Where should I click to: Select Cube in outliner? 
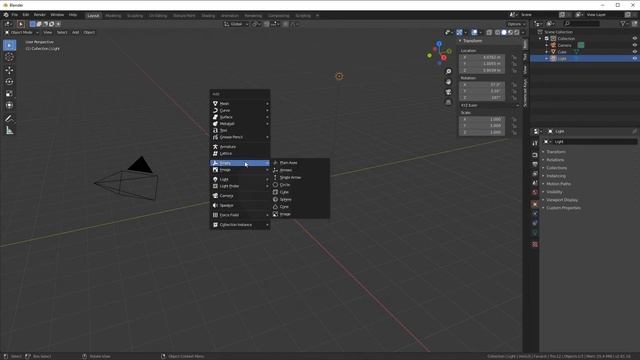(x=562, y=52)
